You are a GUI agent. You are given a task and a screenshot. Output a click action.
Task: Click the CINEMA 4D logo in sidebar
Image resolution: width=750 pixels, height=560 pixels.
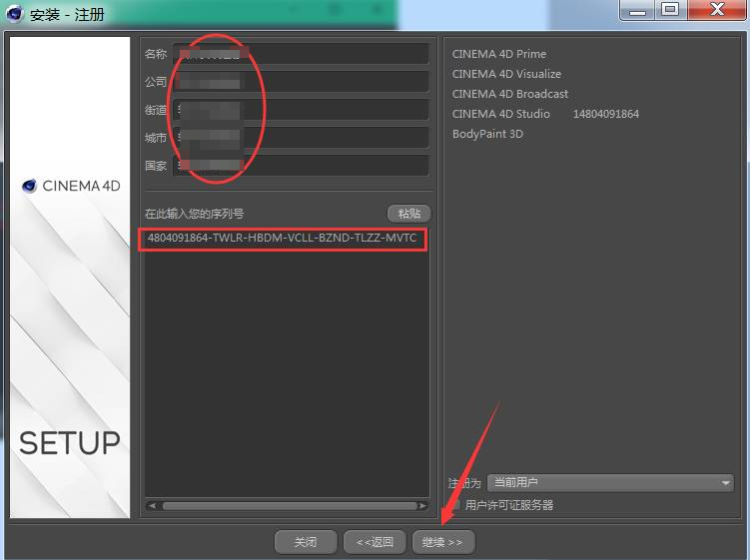(71, 186)
